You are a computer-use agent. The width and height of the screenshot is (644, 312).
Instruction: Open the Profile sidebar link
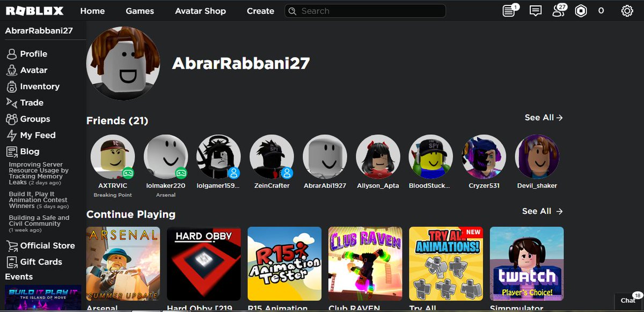[x=34, y=54]
